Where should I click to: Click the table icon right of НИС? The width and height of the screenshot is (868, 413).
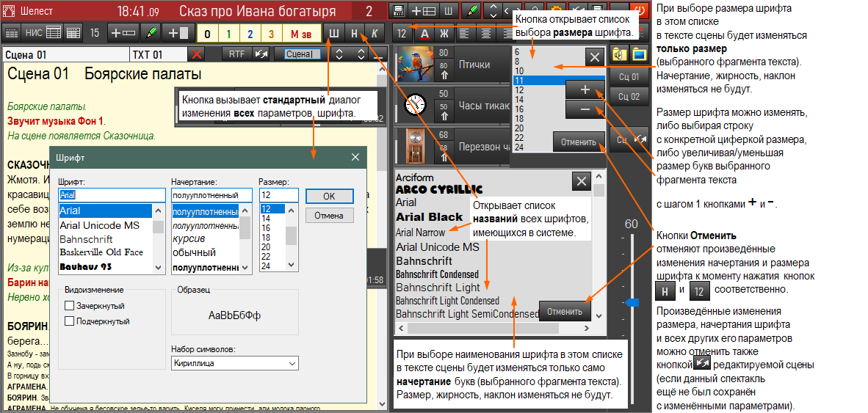(73, 33)
